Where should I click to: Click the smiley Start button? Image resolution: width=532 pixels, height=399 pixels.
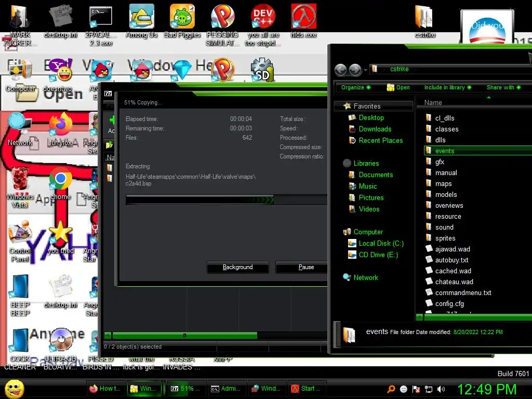14,389
